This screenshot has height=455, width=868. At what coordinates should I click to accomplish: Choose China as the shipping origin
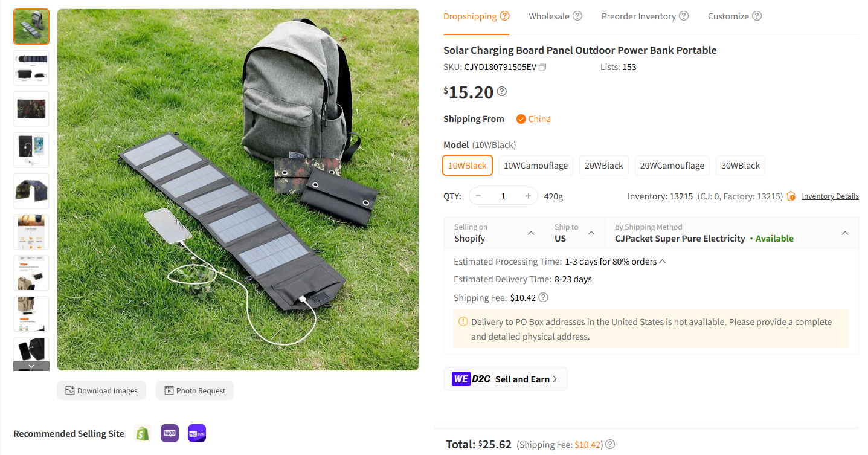point(533,118)
